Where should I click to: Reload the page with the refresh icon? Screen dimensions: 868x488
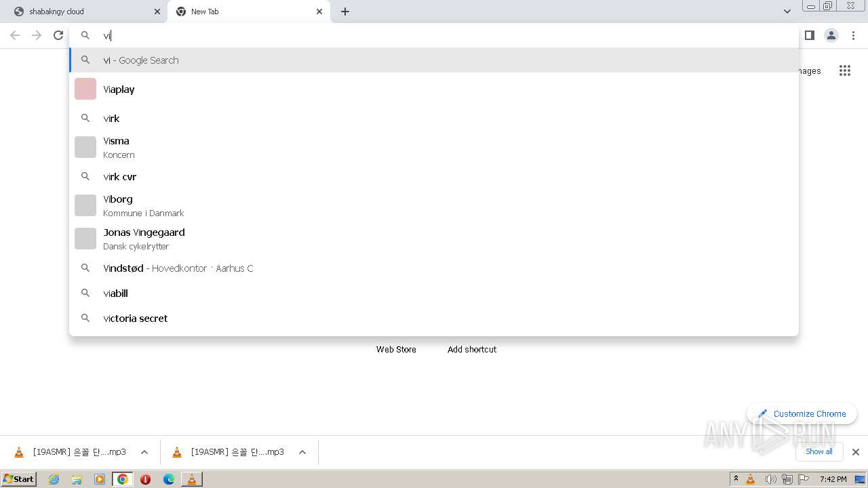tap(58, 35)
